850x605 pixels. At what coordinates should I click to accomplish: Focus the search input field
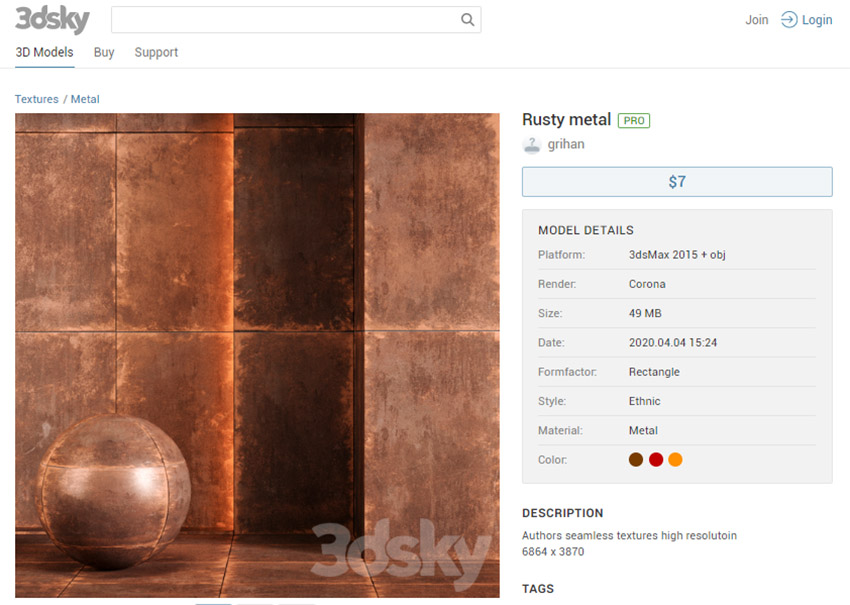pyautogui.click(x=296, y=20)
